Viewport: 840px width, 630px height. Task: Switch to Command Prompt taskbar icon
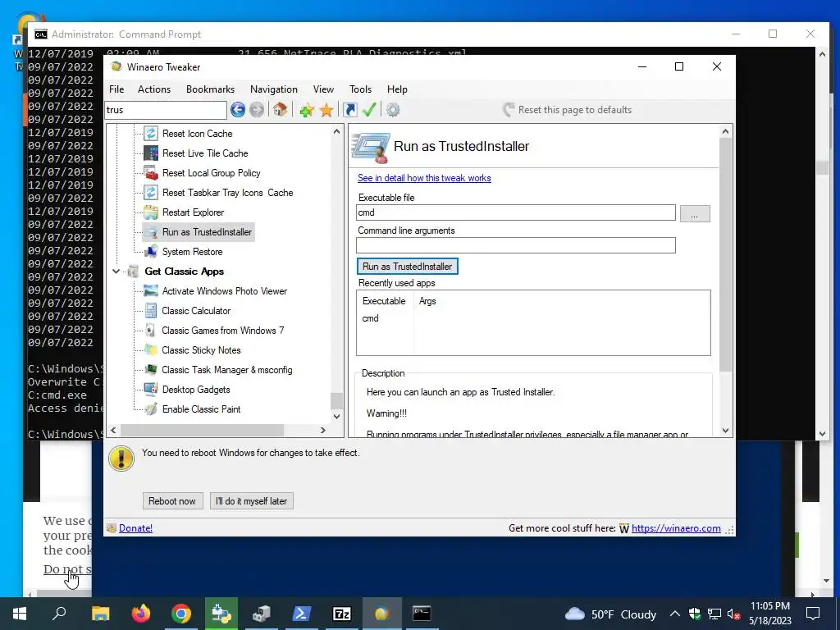pos(422,614)
